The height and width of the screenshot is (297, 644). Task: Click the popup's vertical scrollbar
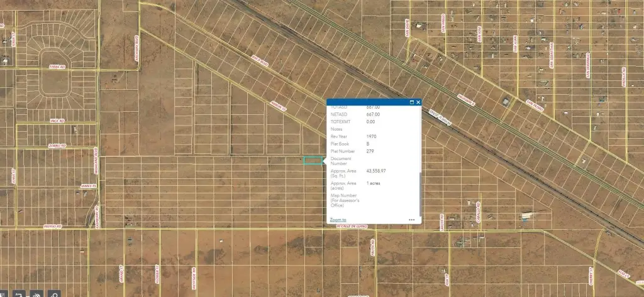(420, 144)
